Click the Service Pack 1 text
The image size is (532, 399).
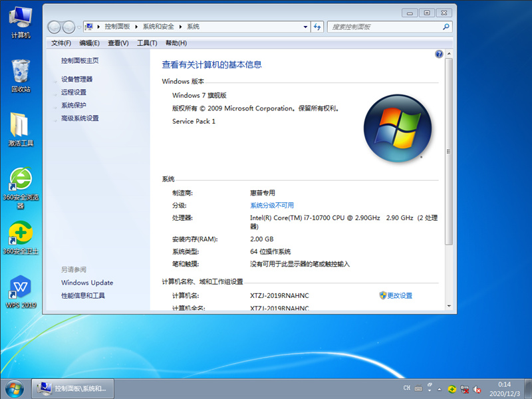tap(194, 121)
